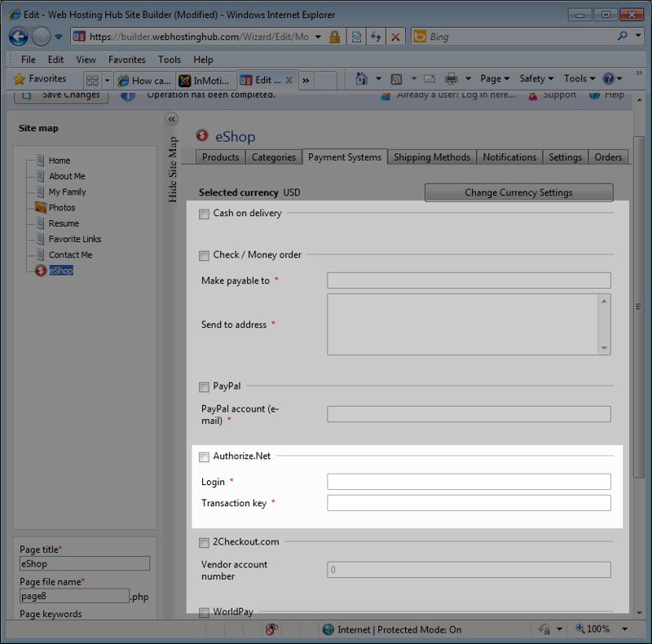
Task: Check the PayPal payment option
Action: point(204,386)
